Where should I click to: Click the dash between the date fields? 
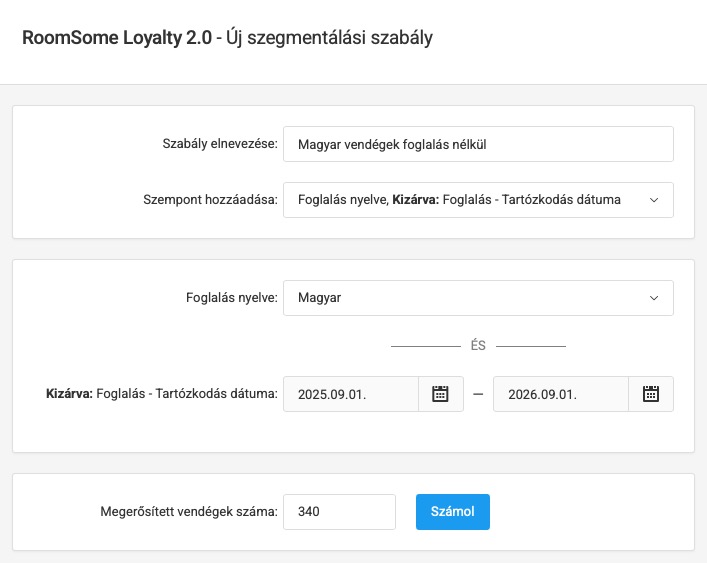[478, 394]
